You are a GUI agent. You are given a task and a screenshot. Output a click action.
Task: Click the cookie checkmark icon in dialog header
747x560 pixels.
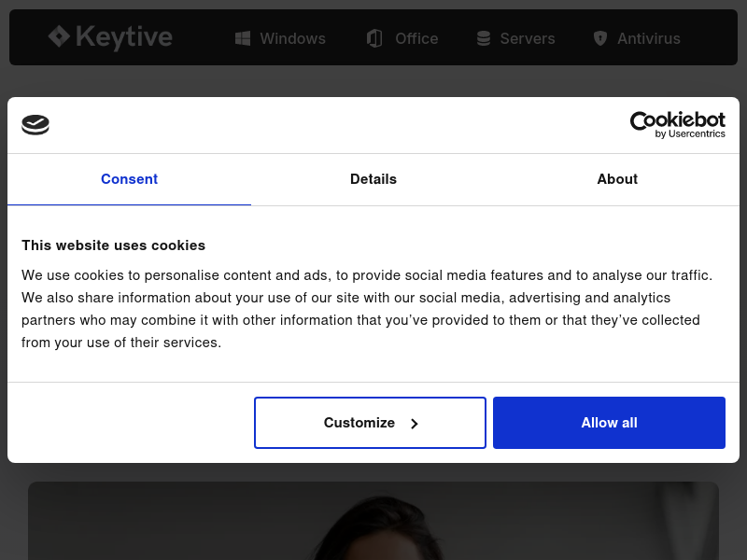(x=35, y=125)
